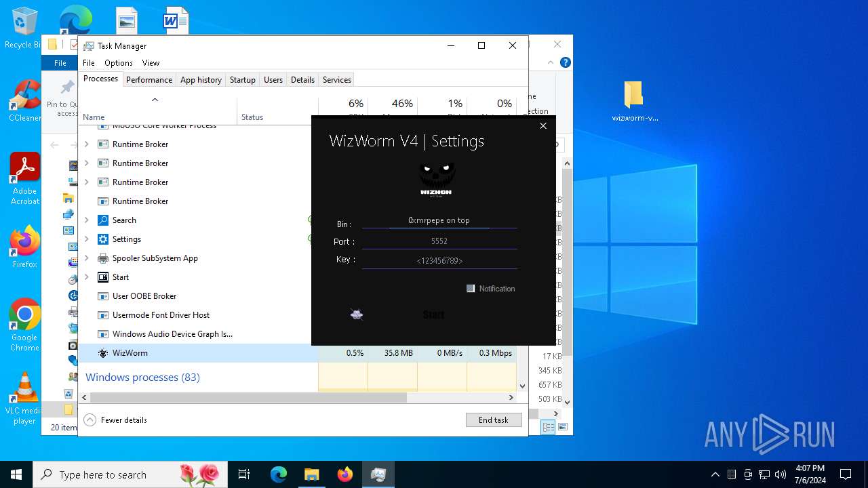Click the Key field with <123456789>
The height and width of the screenshot is (488, 868).
[439, 261]
